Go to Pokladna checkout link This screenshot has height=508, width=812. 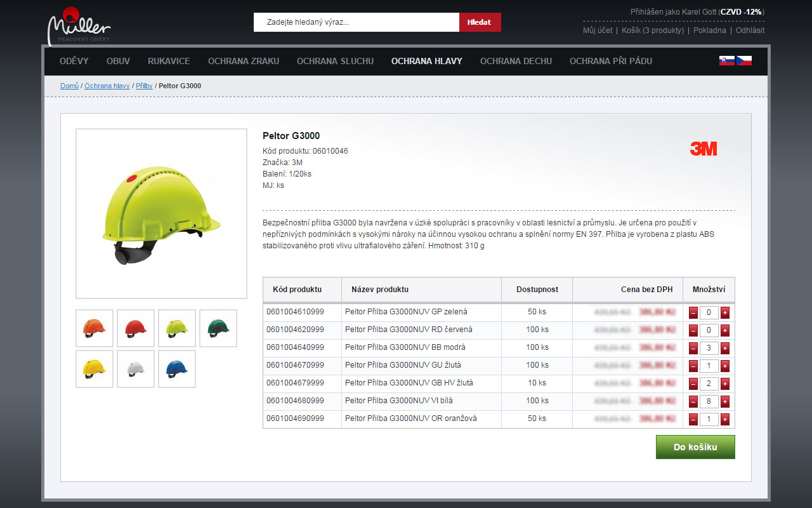click(710, 30)
